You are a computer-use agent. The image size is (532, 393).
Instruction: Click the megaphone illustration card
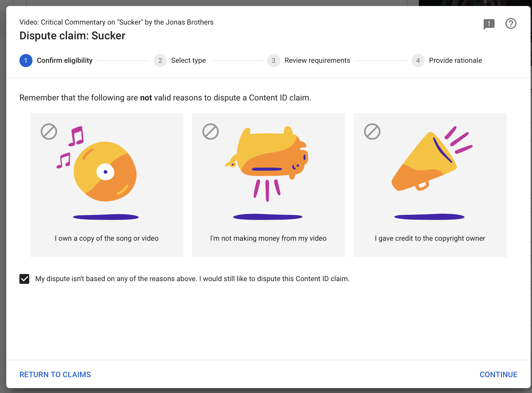click(430, 185)
